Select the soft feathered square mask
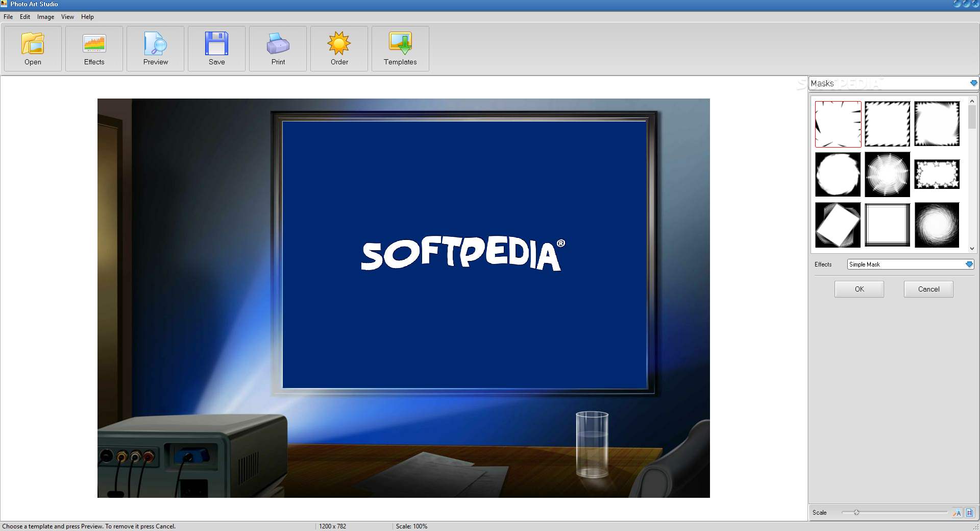This screenshot has height=531, width=980. [x=937, y=124]
